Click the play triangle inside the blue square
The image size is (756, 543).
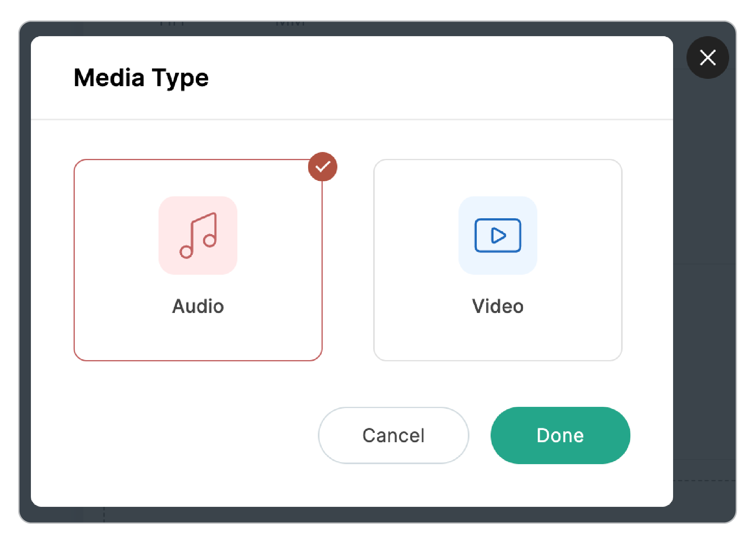pos(498,235)
